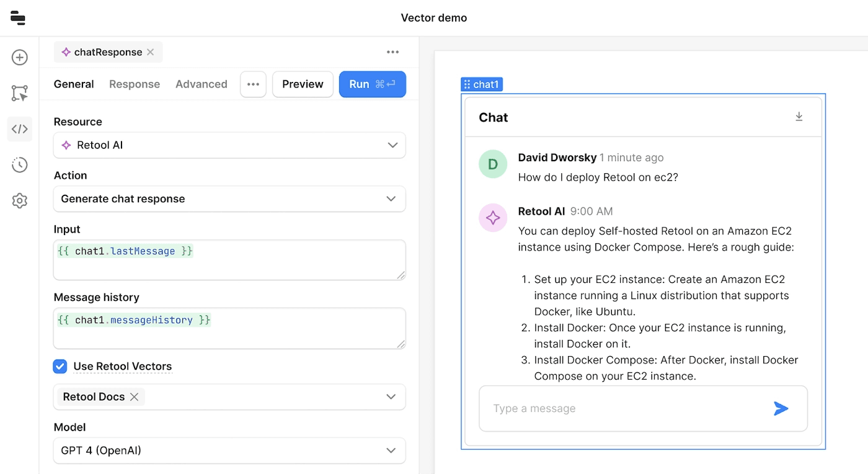The height and width of the screenshot is (474, 868).
Task: Download the chat transcript using the download icon
Action: (799, 116)
